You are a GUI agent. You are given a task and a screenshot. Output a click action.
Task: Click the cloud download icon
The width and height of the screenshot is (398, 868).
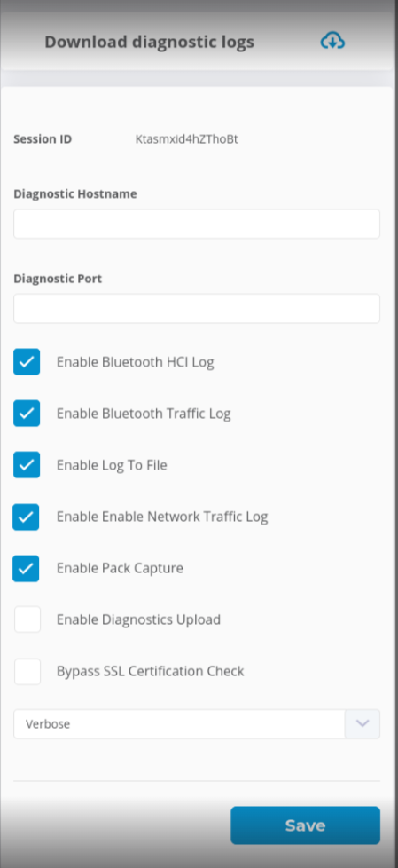pyautogui.click(x=332, y=41)
